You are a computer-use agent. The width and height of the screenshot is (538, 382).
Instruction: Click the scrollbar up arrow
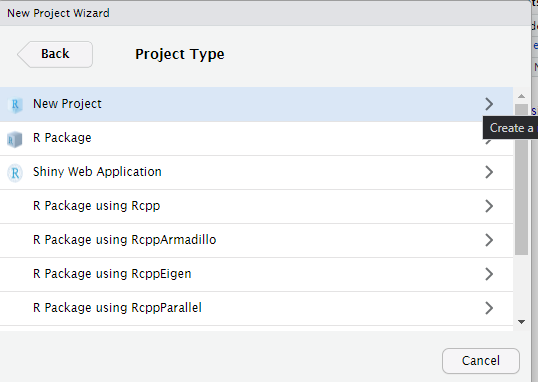point(522,96)
